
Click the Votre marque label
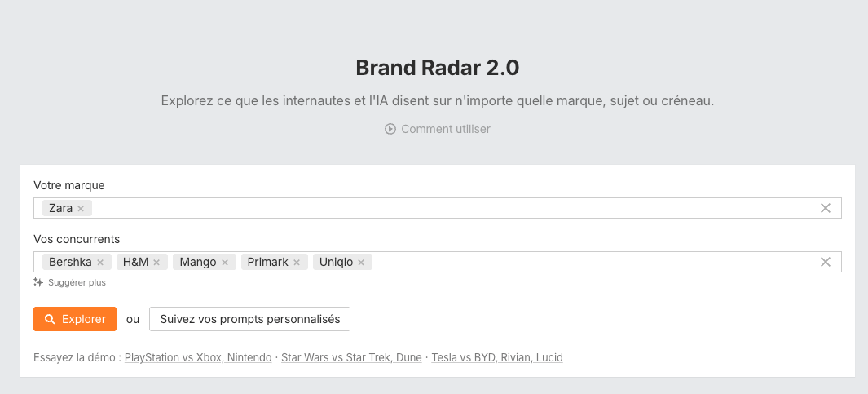[69, 185]
